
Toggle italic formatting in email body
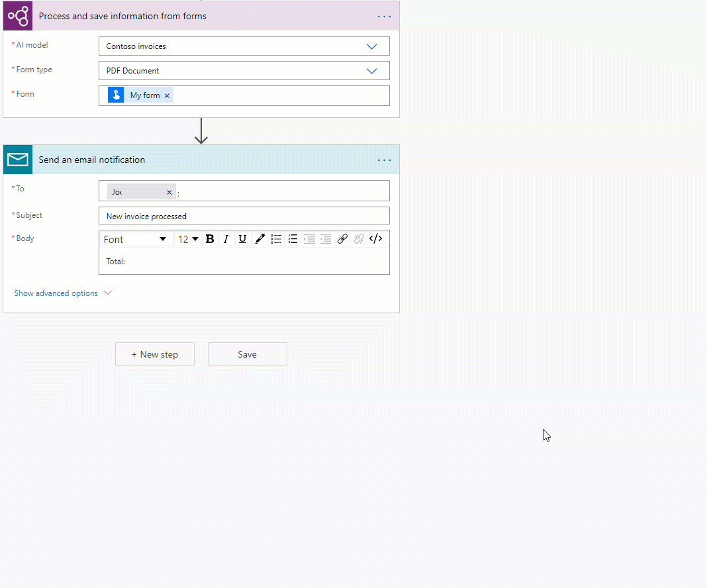[226, 239]
